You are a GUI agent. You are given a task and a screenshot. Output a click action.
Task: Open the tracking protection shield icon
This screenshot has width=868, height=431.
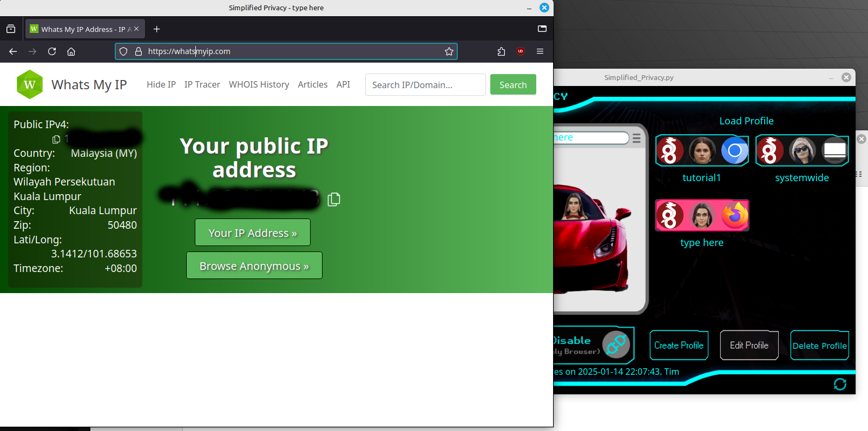tap(123, 51)
